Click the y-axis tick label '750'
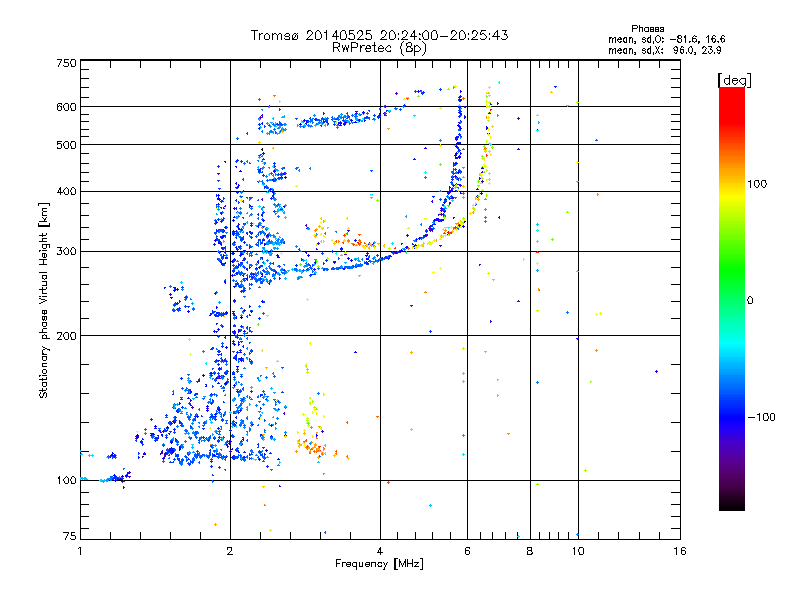Viewport: 800px width, 600px height. [66, 63]
